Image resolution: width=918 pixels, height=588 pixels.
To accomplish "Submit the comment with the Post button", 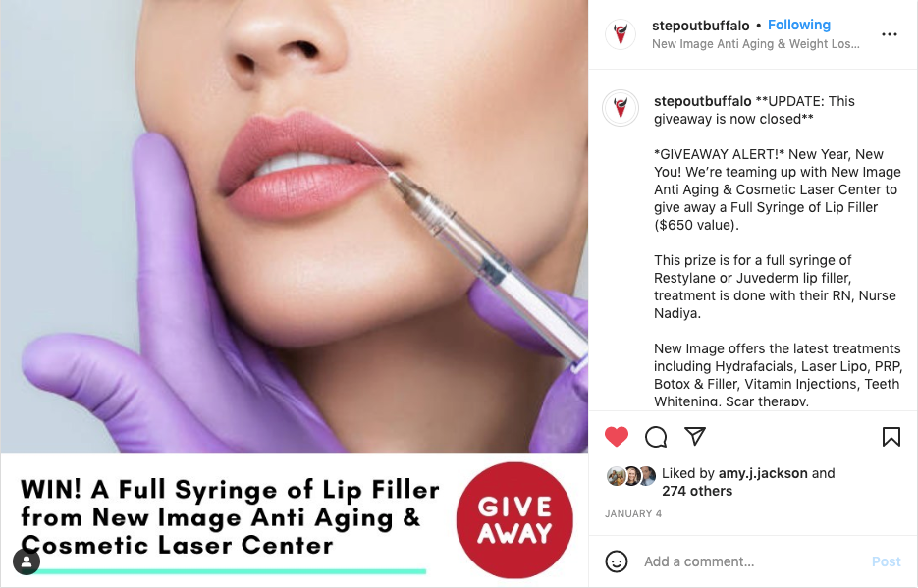I will pos(886,561).
